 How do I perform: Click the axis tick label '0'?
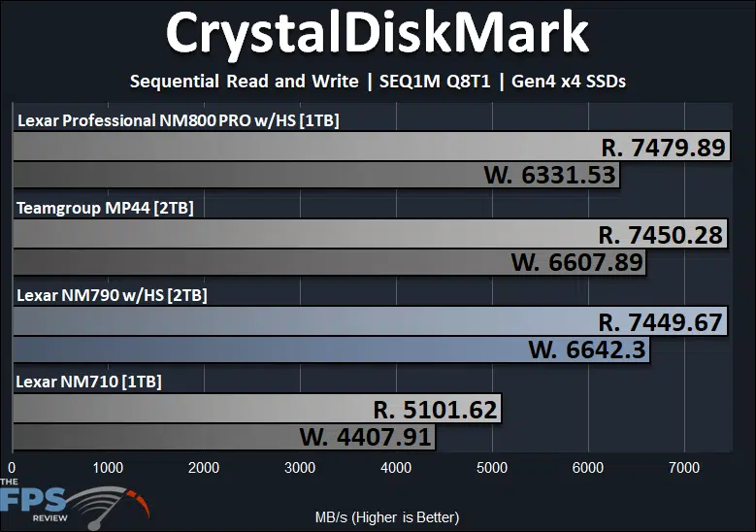coord(12,467)
